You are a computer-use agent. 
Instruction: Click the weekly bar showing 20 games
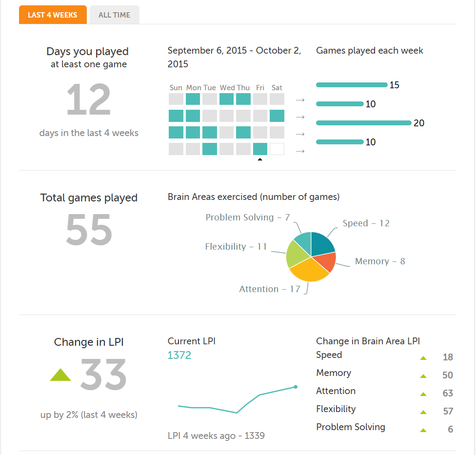[x=364, y=122]
